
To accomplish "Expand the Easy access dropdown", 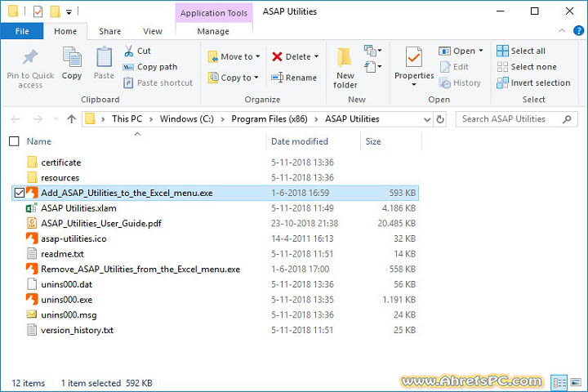I will tap(372, 67).
